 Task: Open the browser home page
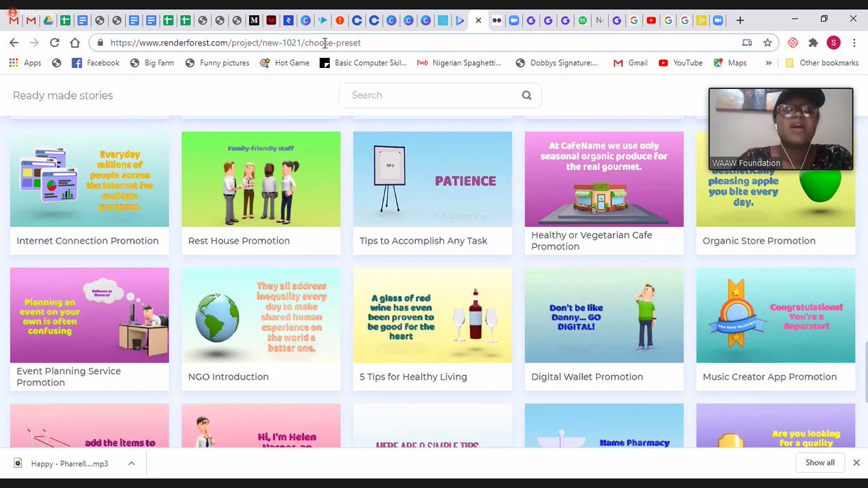click(x=75, y=43)
